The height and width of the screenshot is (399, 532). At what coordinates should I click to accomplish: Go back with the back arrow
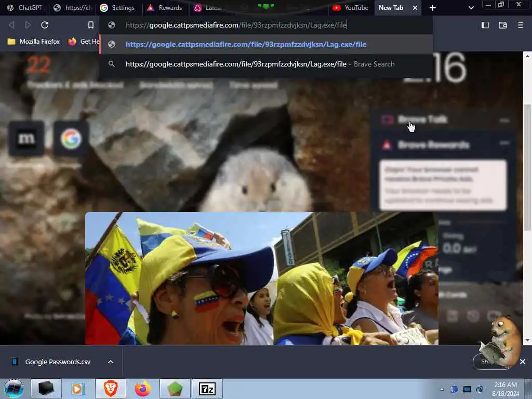tap(11, 25)
